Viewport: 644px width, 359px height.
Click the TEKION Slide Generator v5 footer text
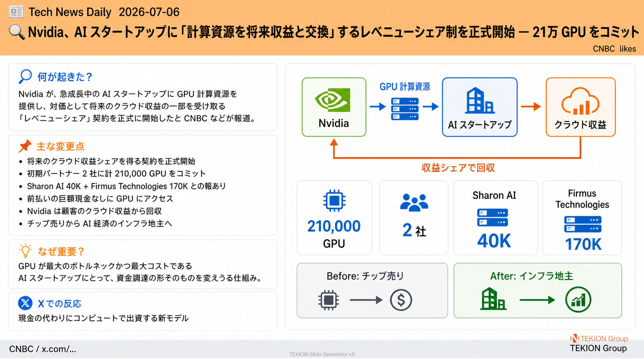322,354
